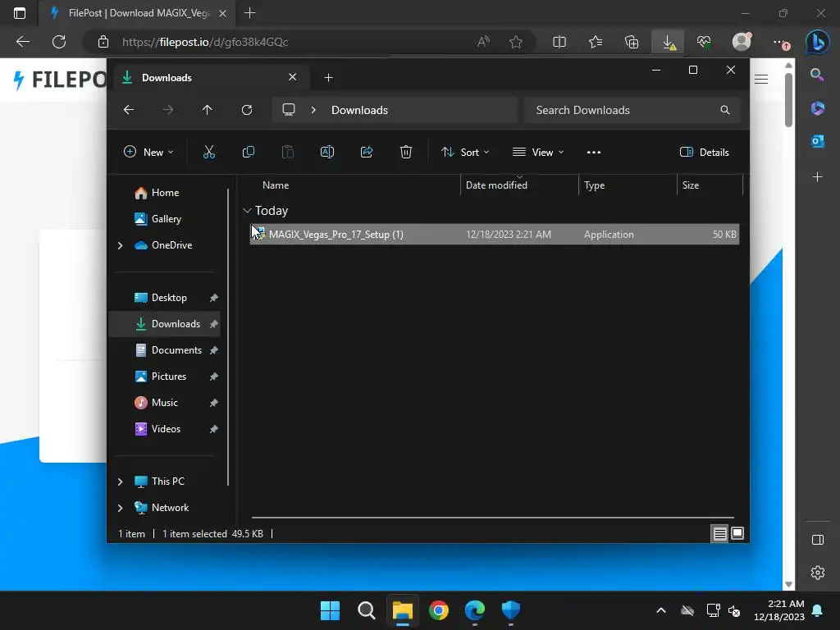Viewport: 840px width, 630px height.
Task: Open Videos in navigation pane
Action: click(165, 429)
